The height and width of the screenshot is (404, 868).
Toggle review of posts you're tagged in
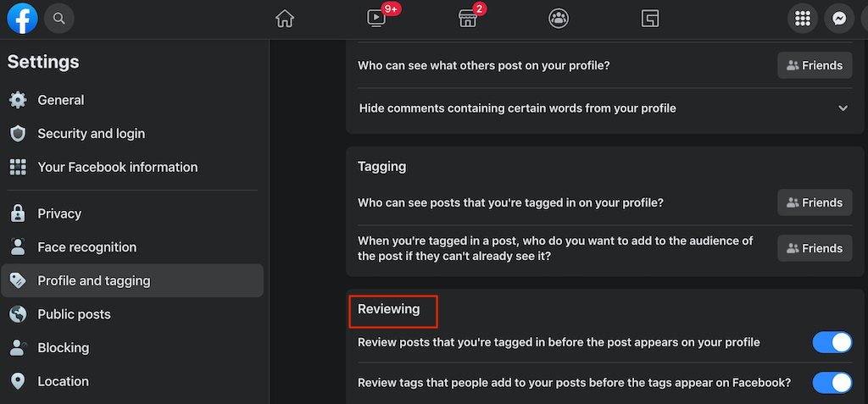[832, 342]
